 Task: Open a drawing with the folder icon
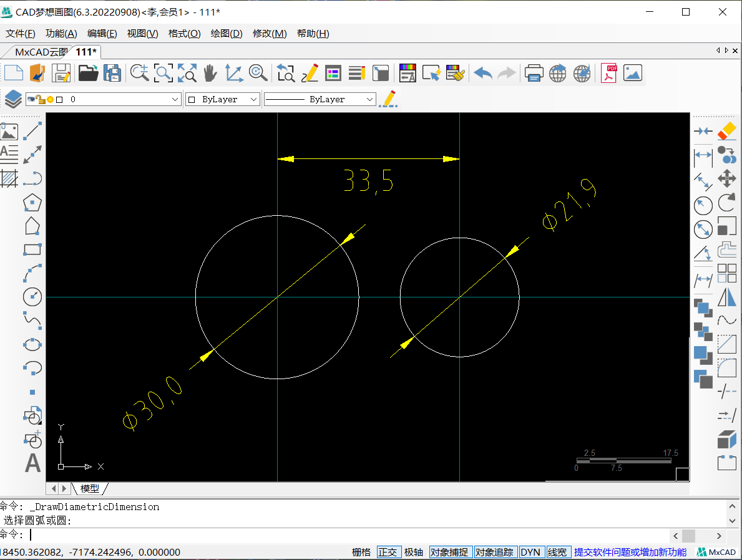pyautogui.click(x=88, y=74)
